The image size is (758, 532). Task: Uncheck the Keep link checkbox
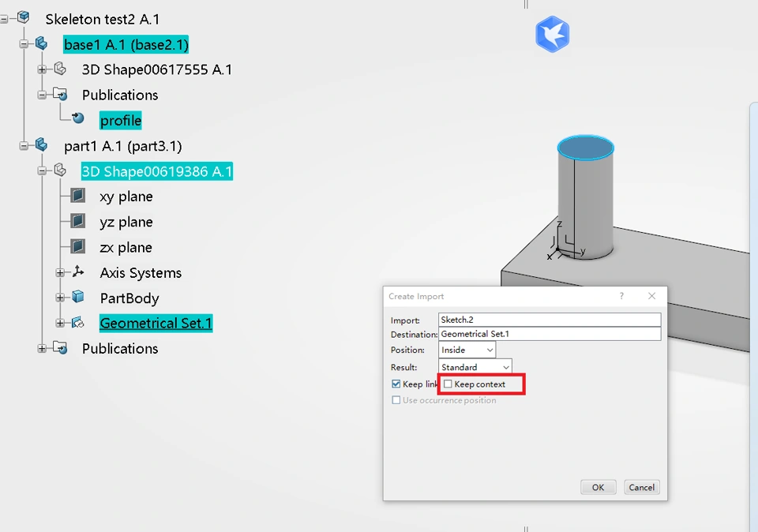[x=396, y=384]
